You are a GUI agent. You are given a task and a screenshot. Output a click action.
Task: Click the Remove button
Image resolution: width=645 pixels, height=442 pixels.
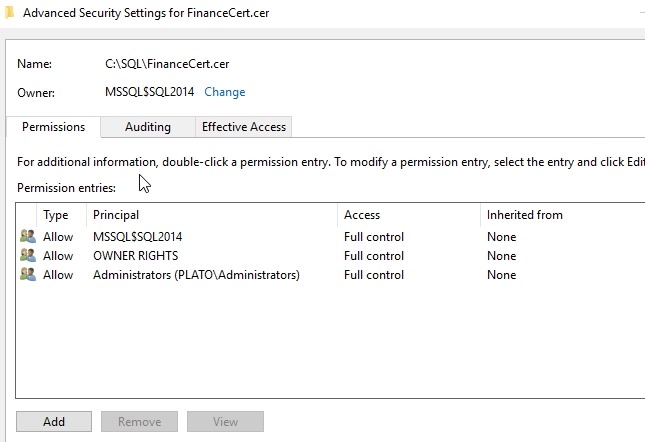pos(139,422)
